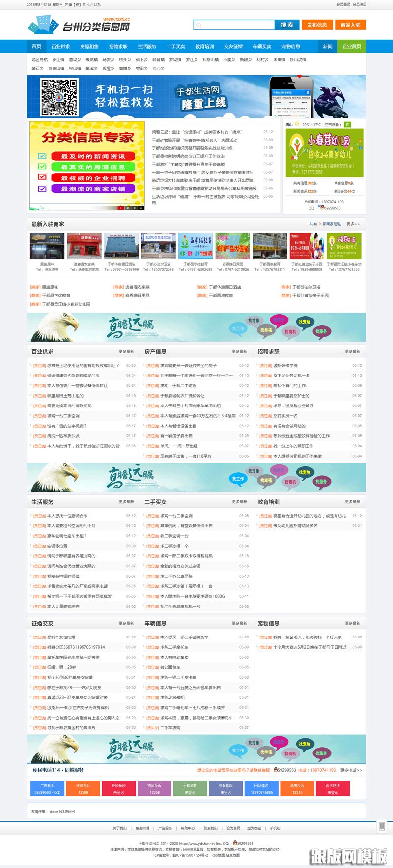The height and width of the screenshot is (868, 393).
Task: Open the 于都苏泊尔卫浴 merchant photo
Action: [158, 246]
